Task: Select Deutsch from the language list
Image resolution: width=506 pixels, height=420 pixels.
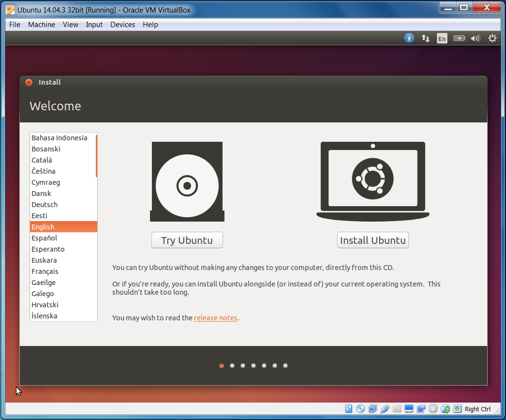Action: (45, 204)
